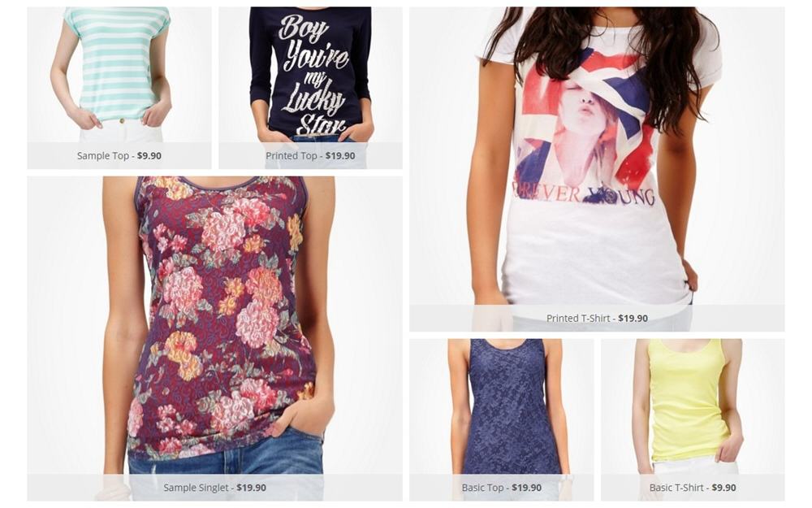812x508 pixels.
Task: Click the $19.90 price of Sample Singlet
Action: (x=251, y=488)
